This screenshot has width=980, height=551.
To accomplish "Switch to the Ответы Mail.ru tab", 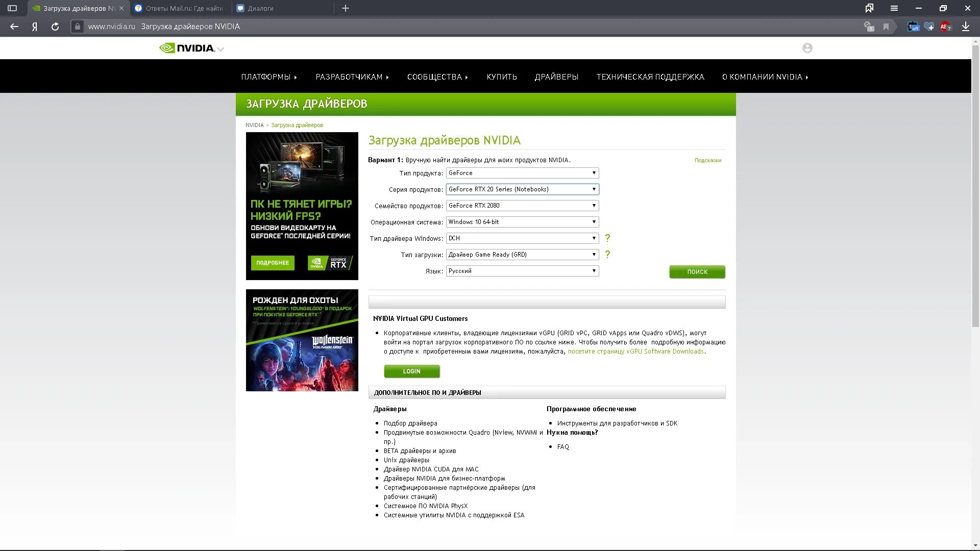I will (179, 8).
